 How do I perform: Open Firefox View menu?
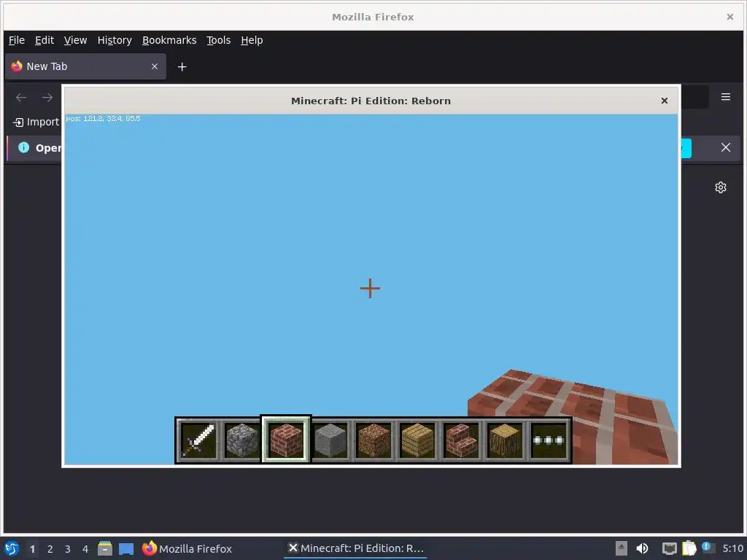75,40
